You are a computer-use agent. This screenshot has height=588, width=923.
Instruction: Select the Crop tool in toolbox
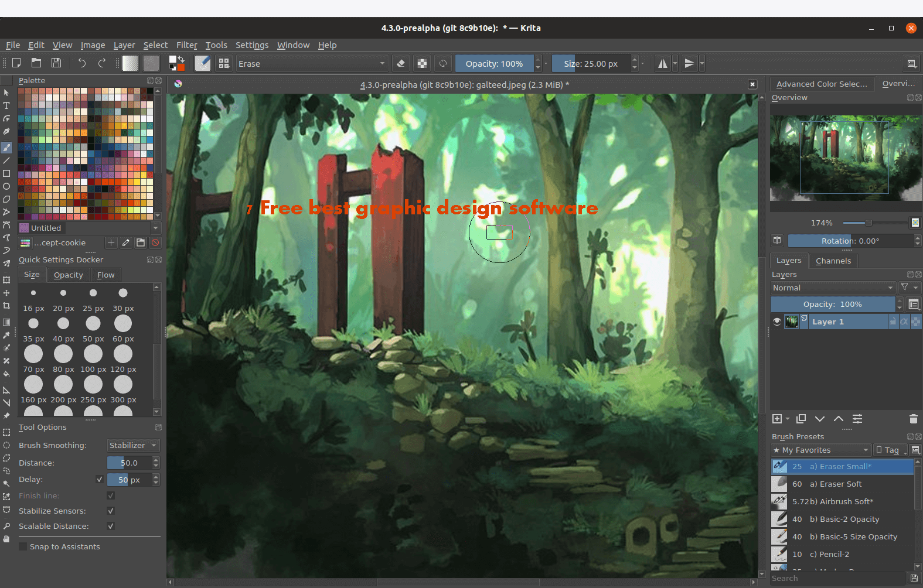pos(6,306)
